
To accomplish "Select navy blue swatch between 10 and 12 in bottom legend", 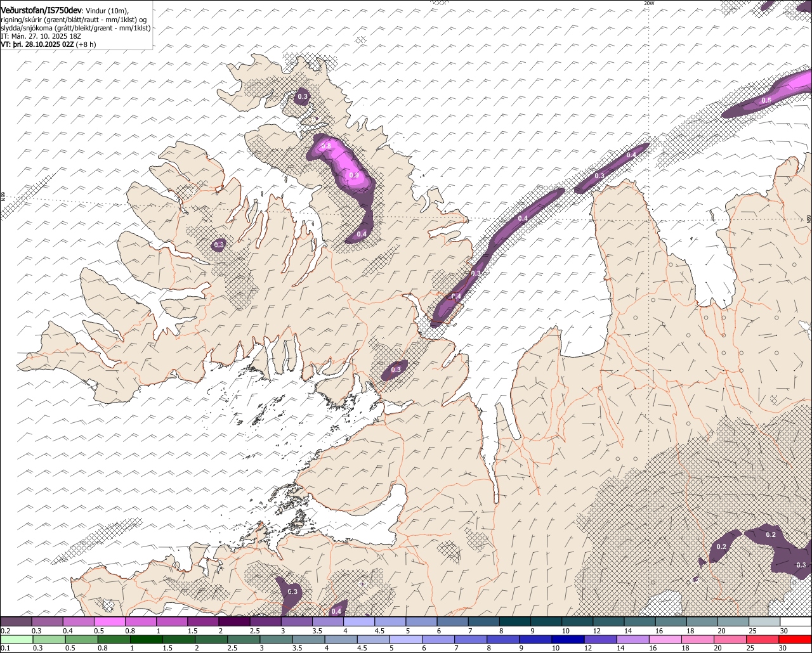I will tap(569, 640).
